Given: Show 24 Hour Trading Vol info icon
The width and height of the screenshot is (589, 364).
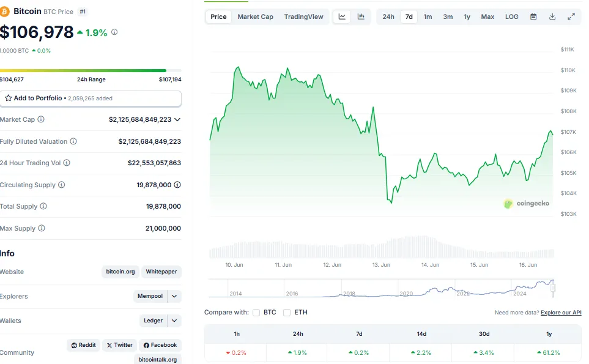Looking at the screenshot, I should (67, 163).
